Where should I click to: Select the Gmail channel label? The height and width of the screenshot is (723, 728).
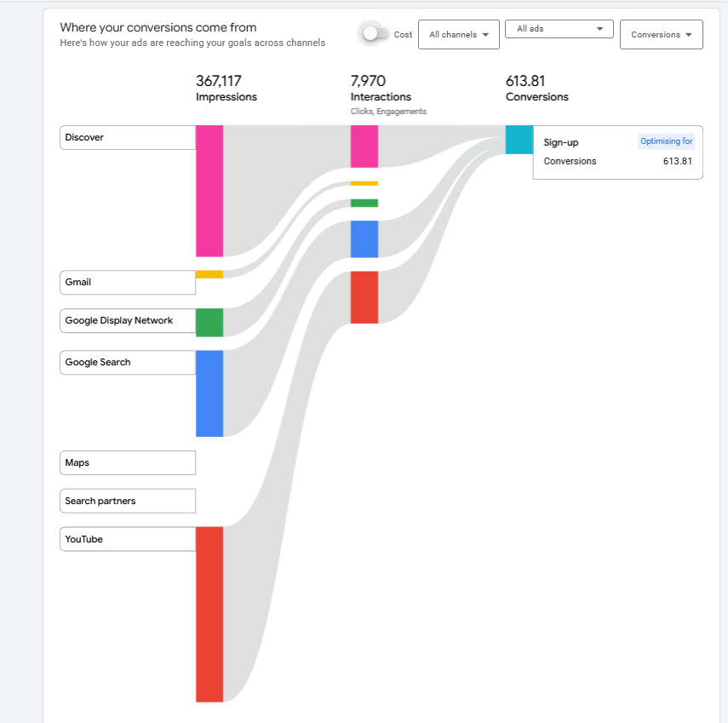[128, 282]
